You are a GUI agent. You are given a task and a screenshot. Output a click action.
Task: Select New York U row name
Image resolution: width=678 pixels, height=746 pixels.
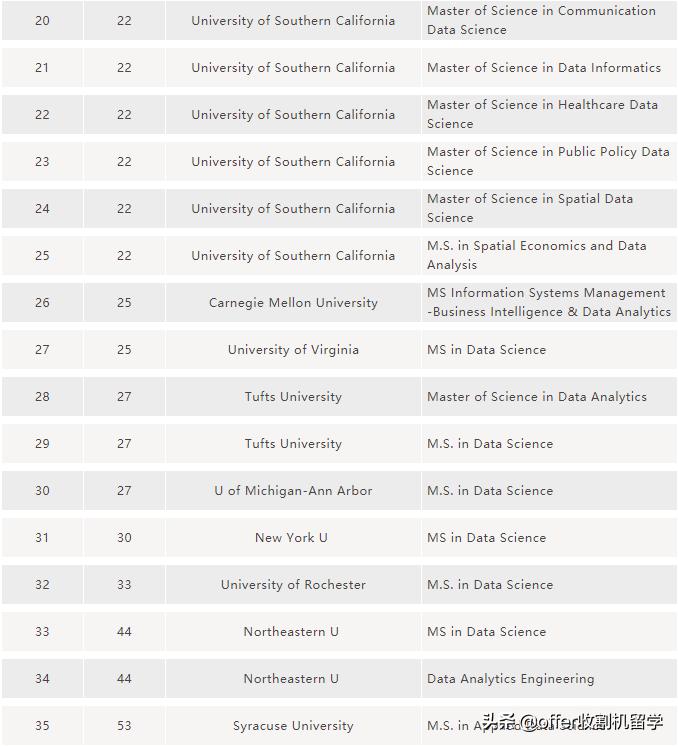[x=291, y=537]
